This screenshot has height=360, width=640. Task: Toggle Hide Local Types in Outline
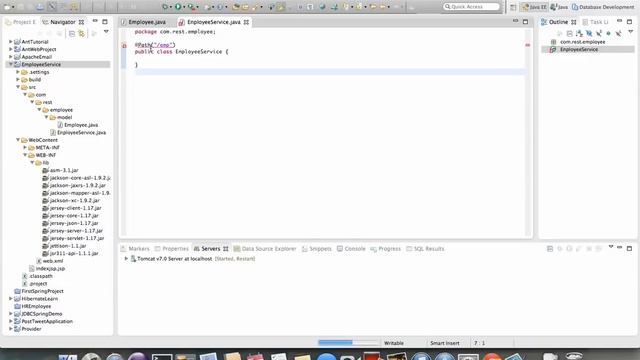pyautogui.click(x=618, y=33)
